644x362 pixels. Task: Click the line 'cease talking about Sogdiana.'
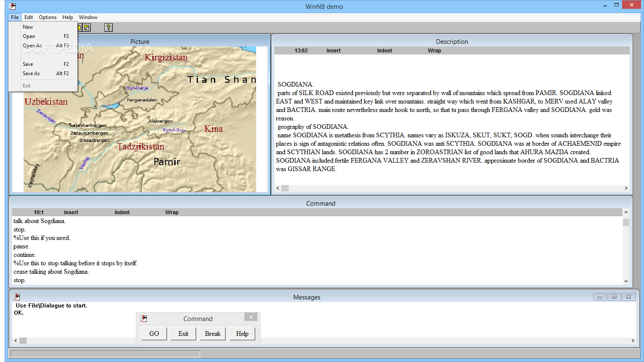pyautogui.click(x=51, y=272)
